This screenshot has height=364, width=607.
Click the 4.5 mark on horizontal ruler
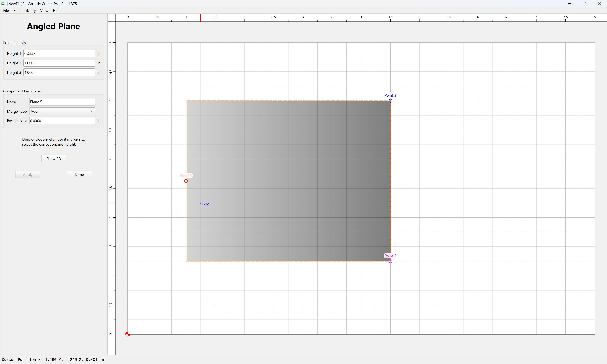[x=390, y=17]
